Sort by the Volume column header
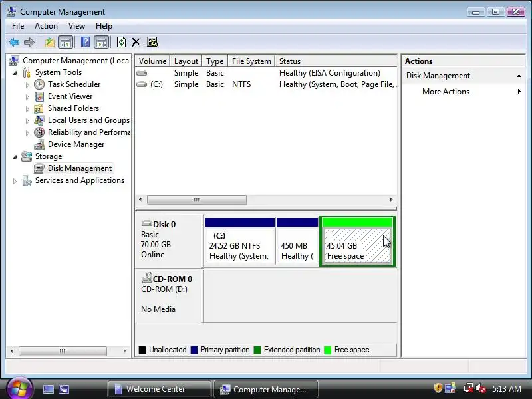 [152, 61]
